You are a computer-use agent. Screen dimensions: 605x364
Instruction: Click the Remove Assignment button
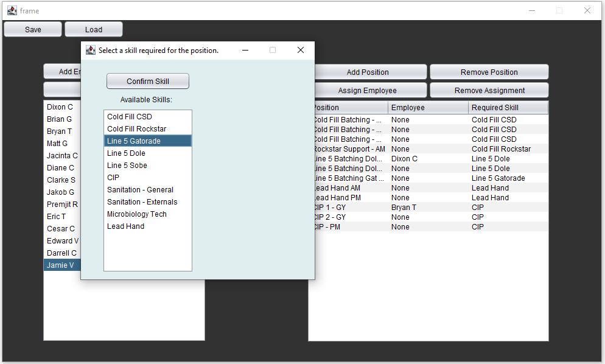[x=489, y=90]
